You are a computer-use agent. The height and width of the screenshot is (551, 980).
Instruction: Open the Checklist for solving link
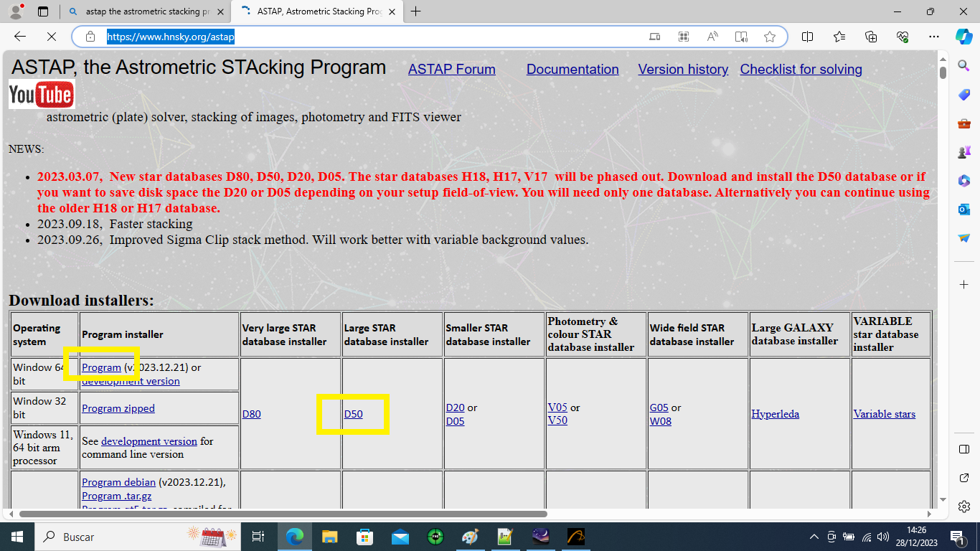(801, 70)
